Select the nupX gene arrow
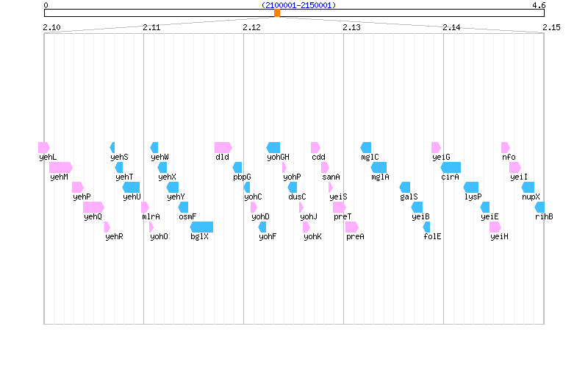The image size is (588, 368). (528, 187)
